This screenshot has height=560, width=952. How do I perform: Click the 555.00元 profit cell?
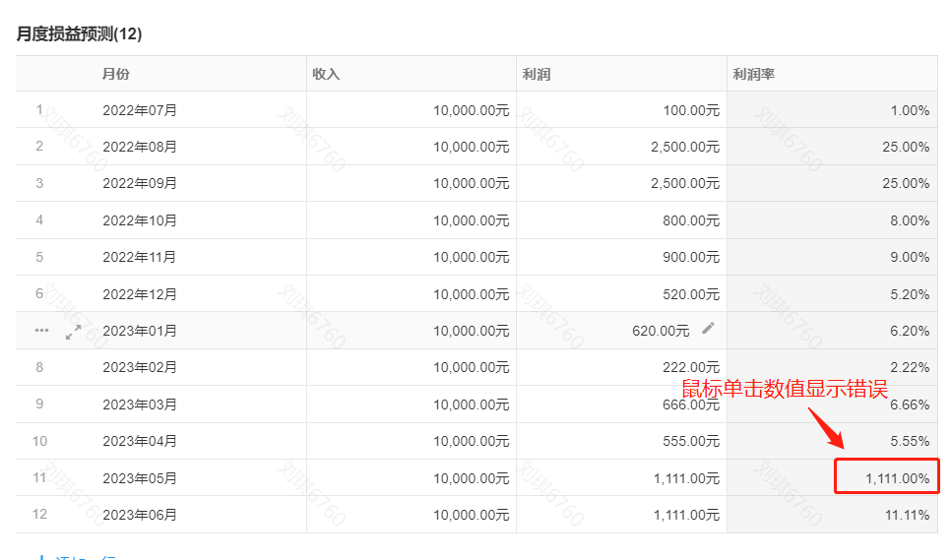(x=691, y=441)
